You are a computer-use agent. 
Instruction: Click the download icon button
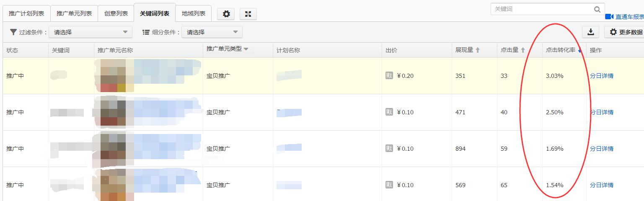pos(590,32)
